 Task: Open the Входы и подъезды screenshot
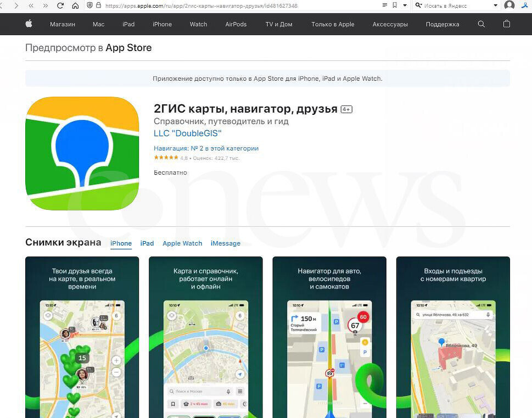coord(453,337)
